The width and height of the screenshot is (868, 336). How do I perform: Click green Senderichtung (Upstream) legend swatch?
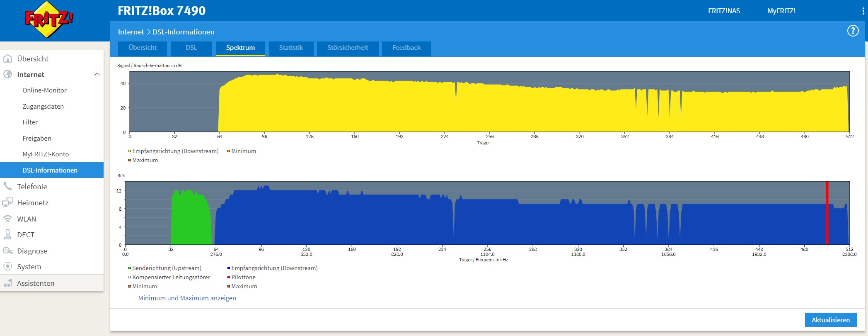(x=129, y=268)
